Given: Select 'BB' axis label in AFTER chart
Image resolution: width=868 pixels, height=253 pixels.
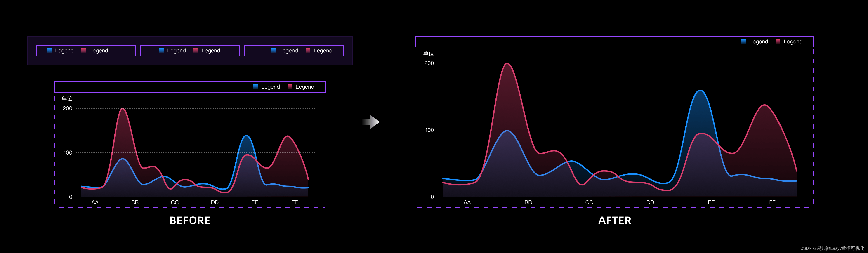Looking at the screenshot, I should click(x=528, y=202).
